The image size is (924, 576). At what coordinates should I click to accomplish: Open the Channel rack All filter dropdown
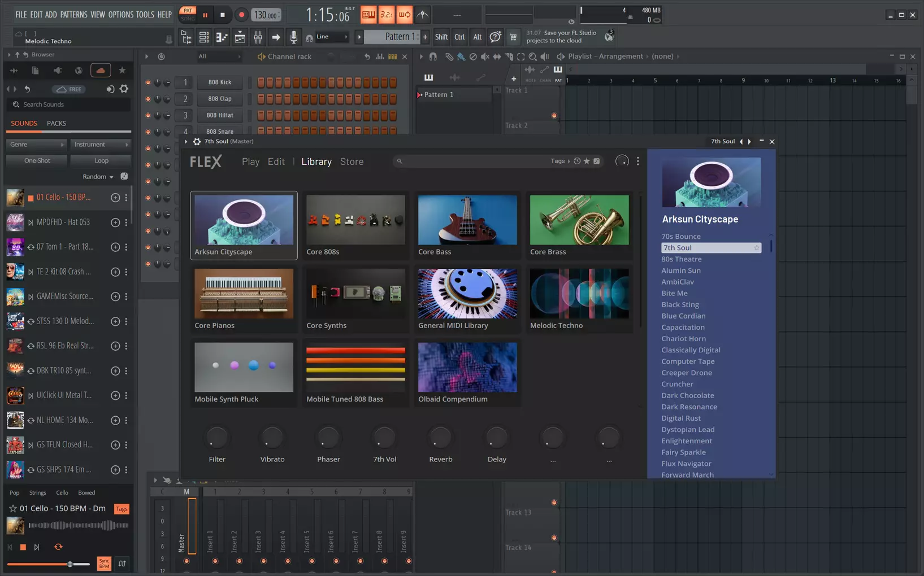coord(218,56)
